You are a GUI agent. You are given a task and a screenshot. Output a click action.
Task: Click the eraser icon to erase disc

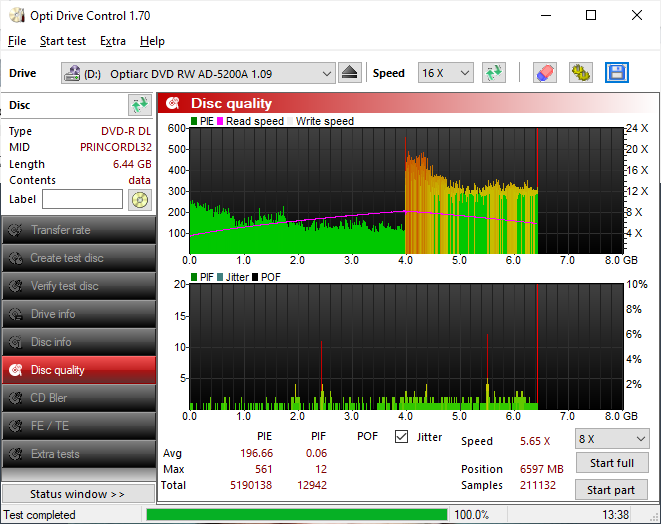pyautogui.click(x=545, y=73)
